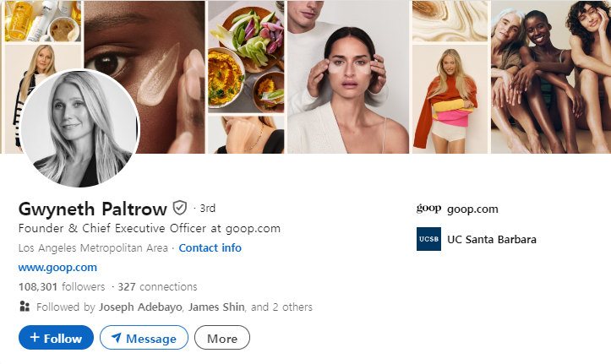Open the More actions dropdown

(x=222, y=338)
